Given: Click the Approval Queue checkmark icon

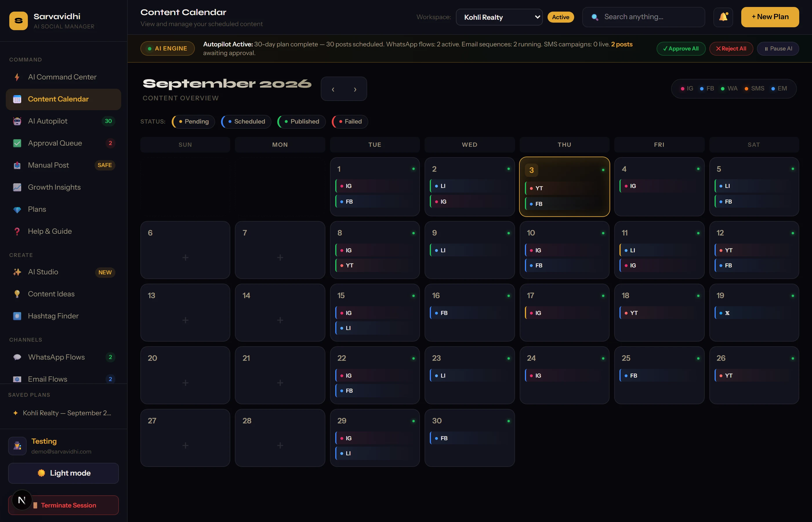Looking at the screenshot, I should (17, 143).
